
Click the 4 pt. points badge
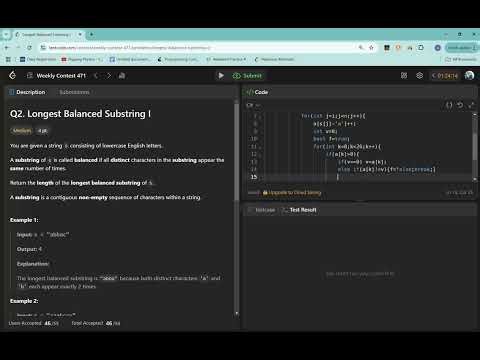[x=42, y=131]
